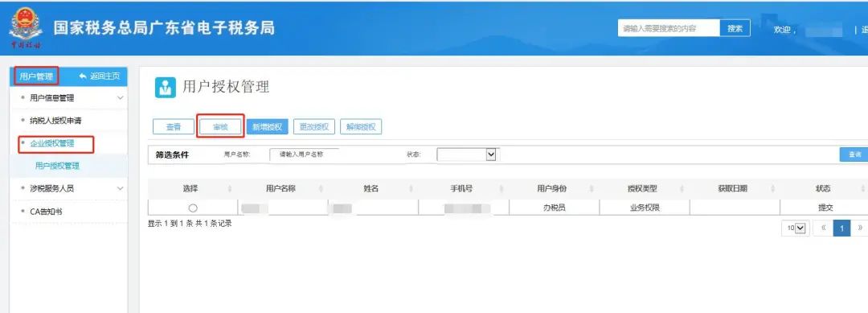Sort by 用户身份 column arrows
Screen dimensions: 868x313
(592, 189)
